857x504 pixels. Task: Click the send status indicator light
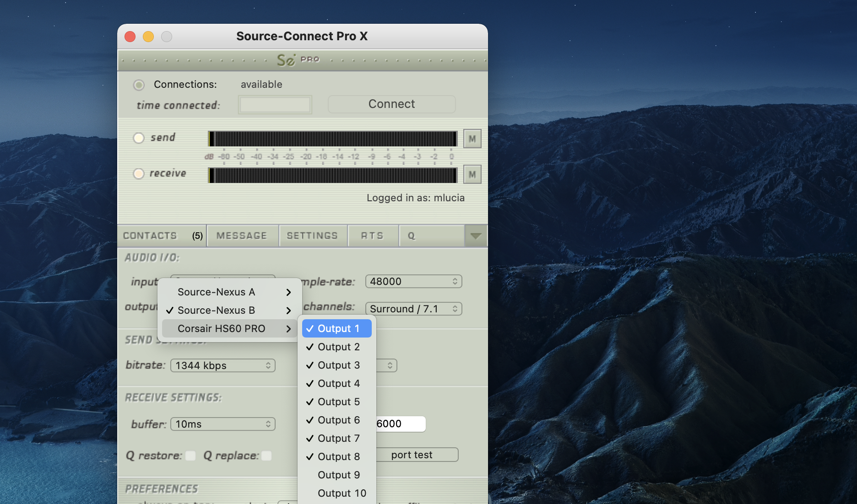139,138
